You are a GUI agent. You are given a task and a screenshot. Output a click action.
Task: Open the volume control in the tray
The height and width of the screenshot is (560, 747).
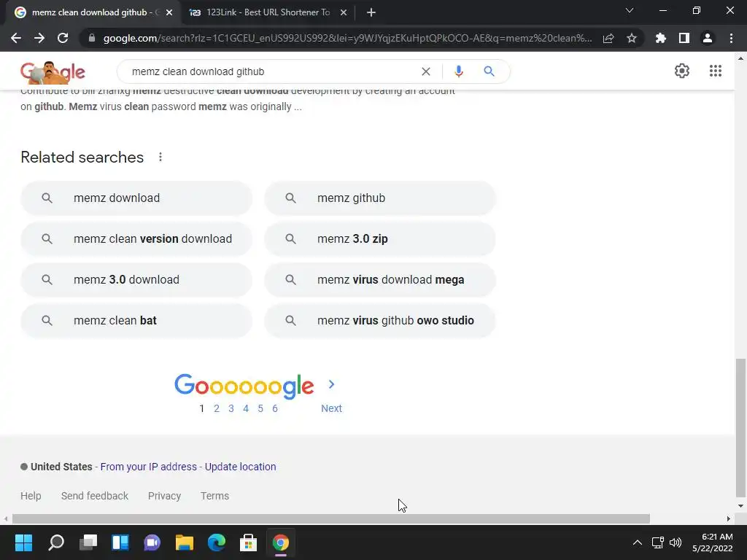(x=676, y=542)
